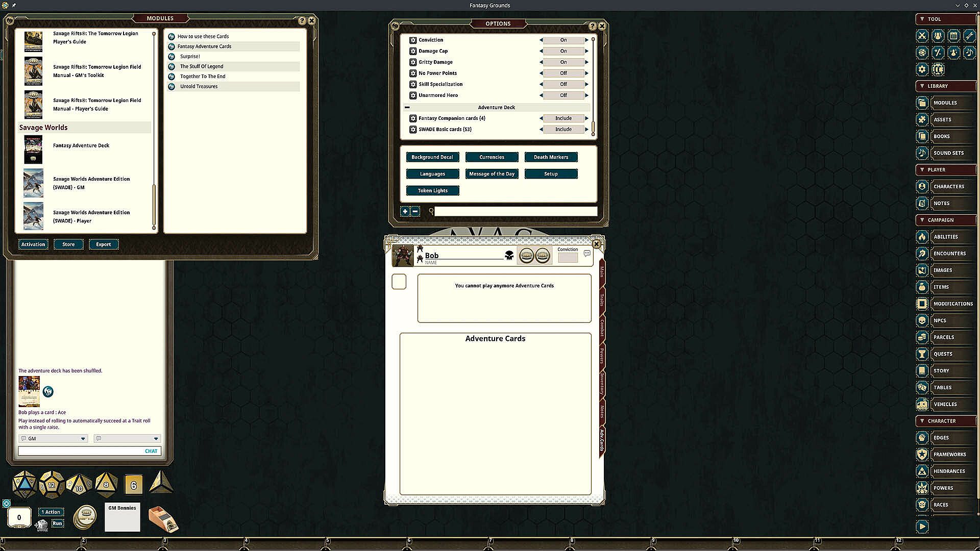
Task: Toggle Conviction option right arrow
Action: tap(586, 40)
